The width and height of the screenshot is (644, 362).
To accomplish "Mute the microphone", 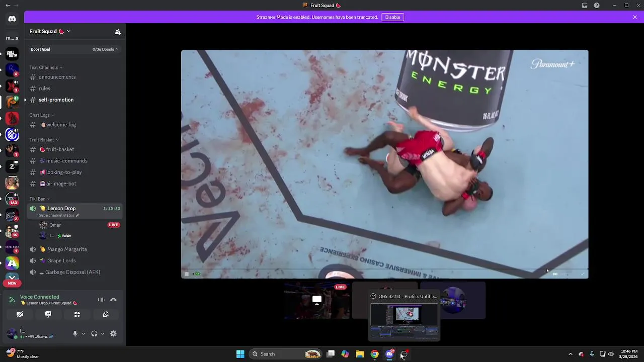I will click(x=75, y=333).
